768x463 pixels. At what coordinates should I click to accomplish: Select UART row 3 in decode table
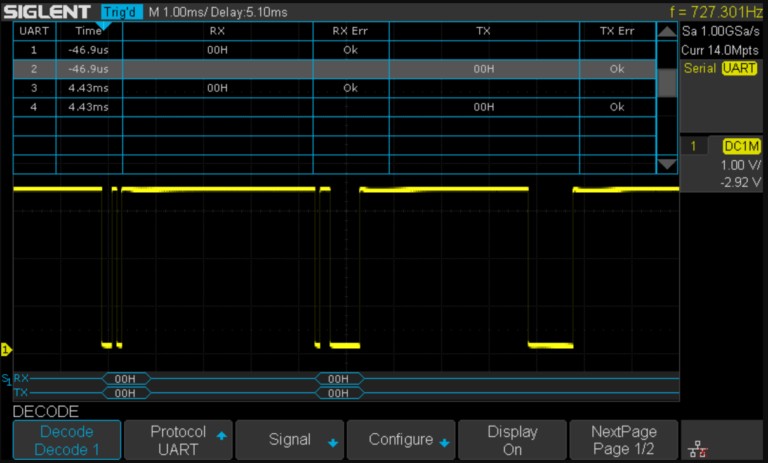point(334,88)
